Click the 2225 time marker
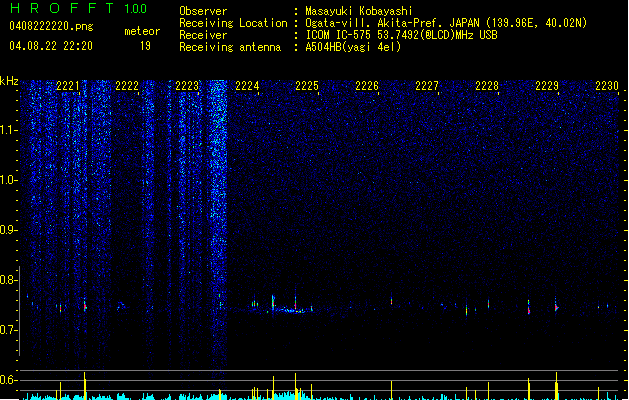 (x=307, y=86)
